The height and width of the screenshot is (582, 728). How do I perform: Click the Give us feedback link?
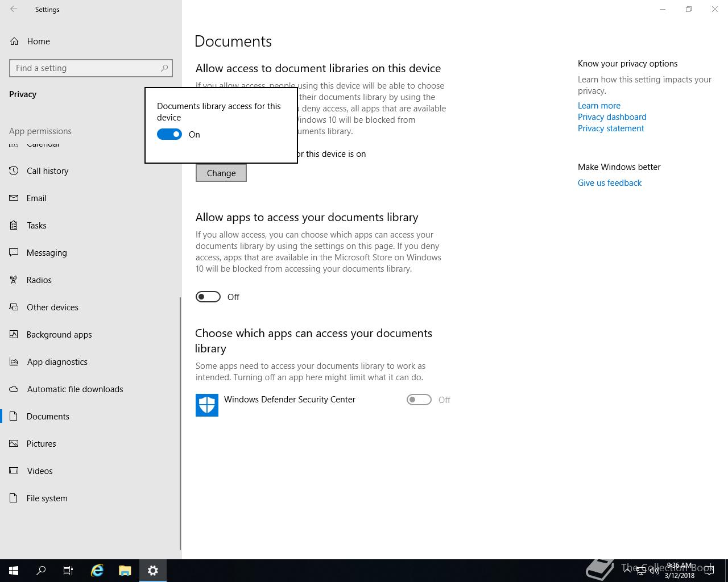point(609,183)
